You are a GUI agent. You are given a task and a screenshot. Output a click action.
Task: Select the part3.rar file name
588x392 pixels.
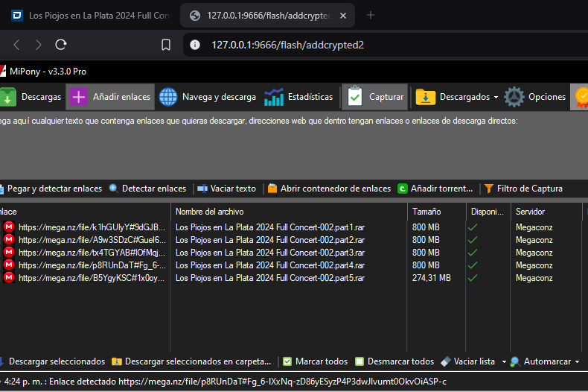point(270,253)
